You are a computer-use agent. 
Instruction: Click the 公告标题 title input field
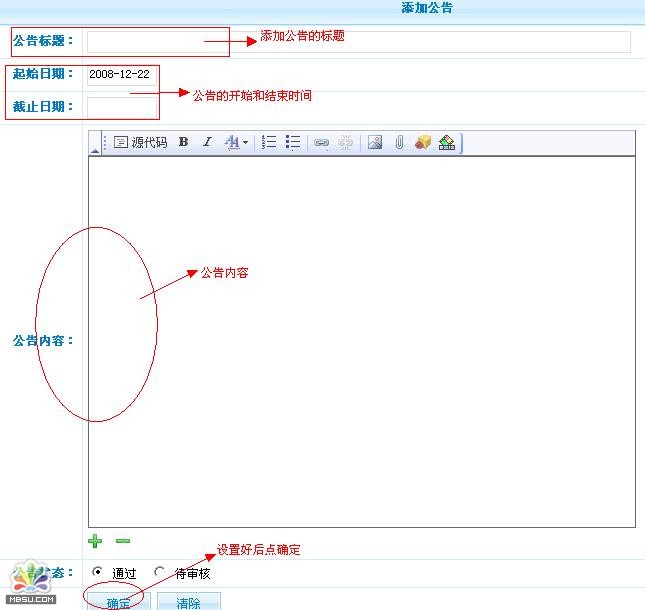pos(358,42)
